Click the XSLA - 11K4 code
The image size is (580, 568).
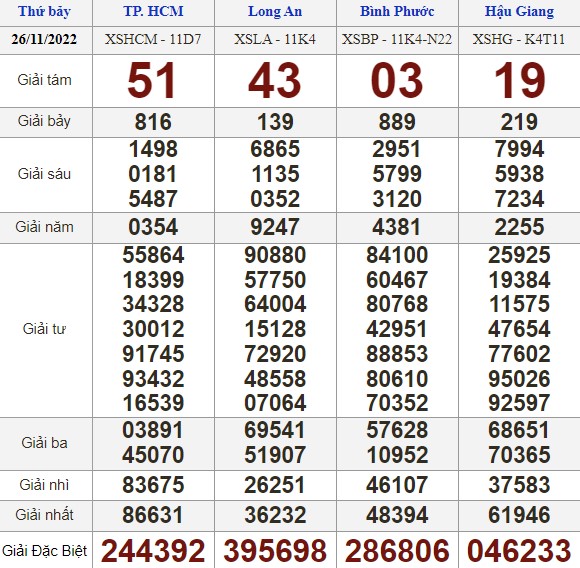[x=275, y=39]
